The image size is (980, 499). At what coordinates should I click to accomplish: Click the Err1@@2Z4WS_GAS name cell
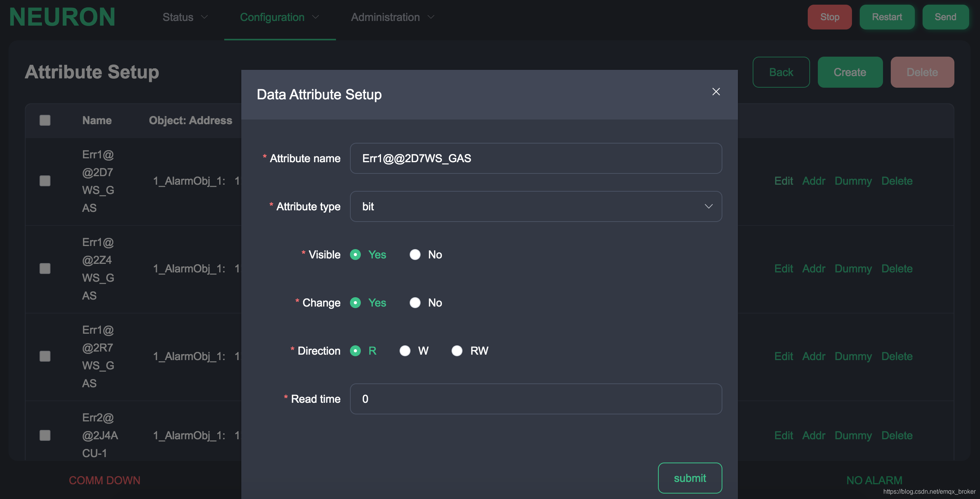coord(98,269)
